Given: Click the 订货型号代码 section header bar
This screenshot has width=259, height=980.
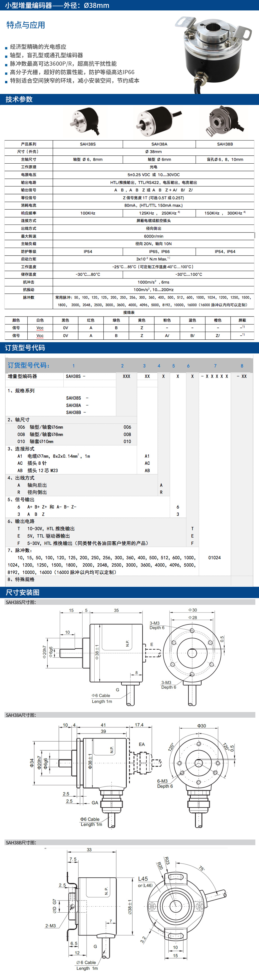Looking at the screenshot, I should click(25, 348).
